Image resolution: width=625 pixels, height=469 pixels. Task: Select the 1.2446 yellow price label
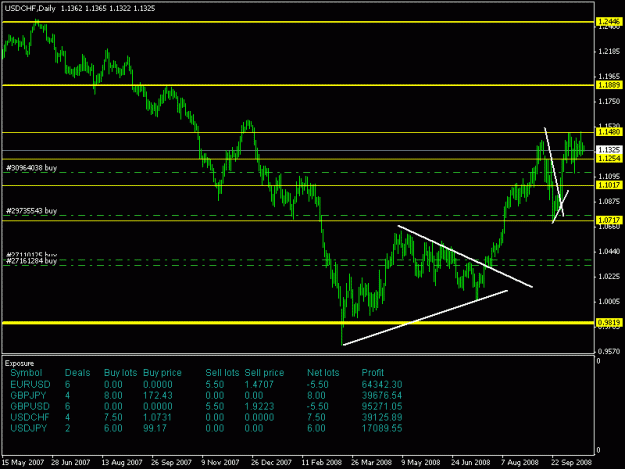[x=609, y=22]
